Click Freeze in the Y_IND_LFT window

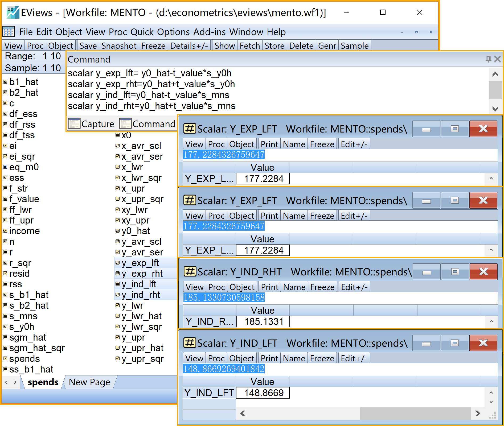point(322,358)
